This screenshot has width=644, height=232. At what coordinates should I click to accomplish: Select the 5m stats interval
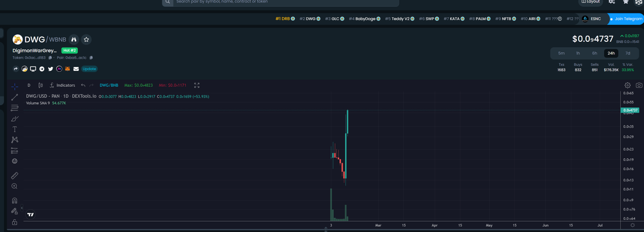pyautogui.click(x=561, y=53)
